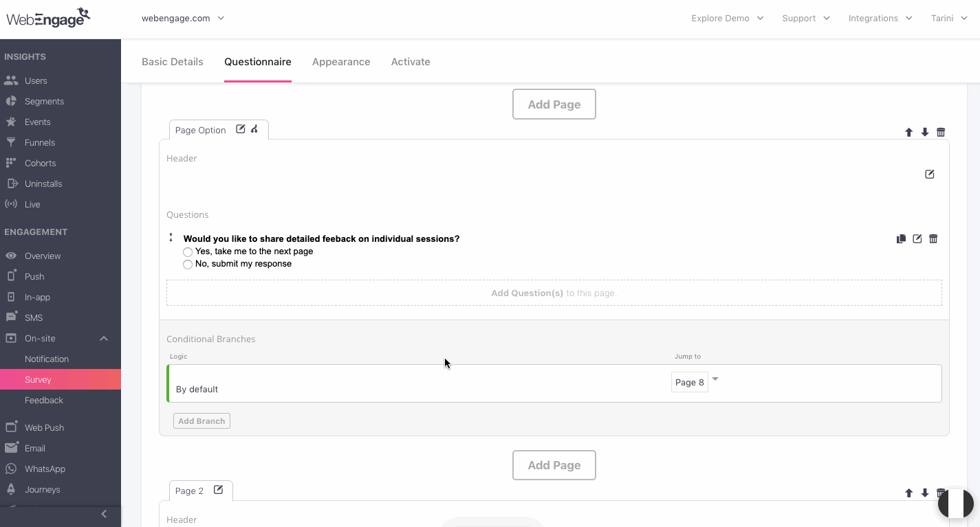Click branching icon on Page Option tab

pyautogui.click(x=254, y=128)
